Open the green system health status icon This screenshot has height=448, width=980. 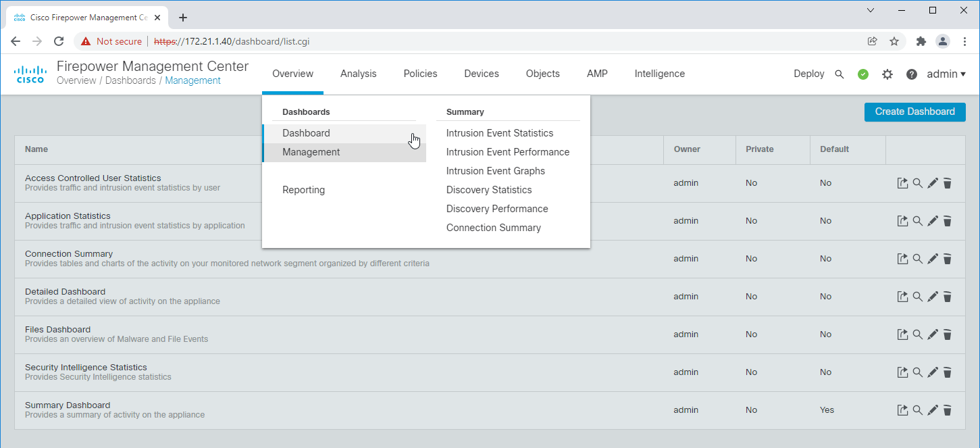[x=863, y=74]
